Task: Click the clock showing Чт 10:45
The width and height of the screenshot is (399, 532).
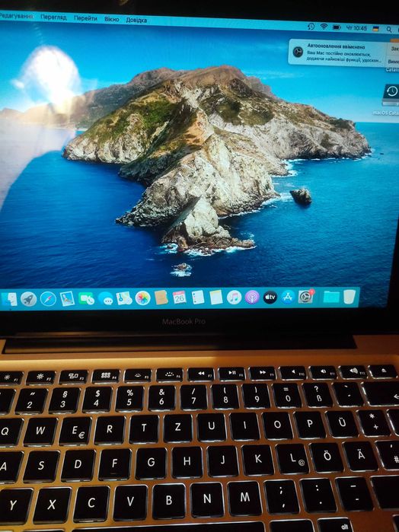Action: [356, 28]
